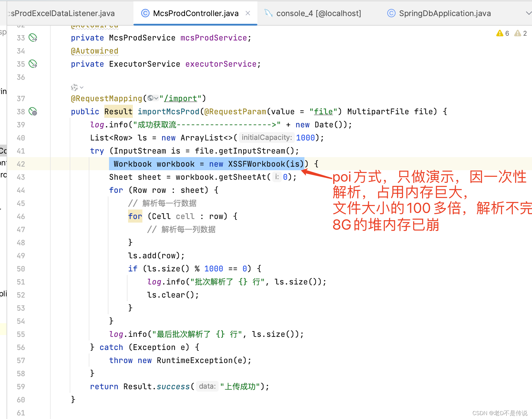Click the yellow warning icon showing 6
The height and width of the screenshot is (419, 532).
(503, 33)
